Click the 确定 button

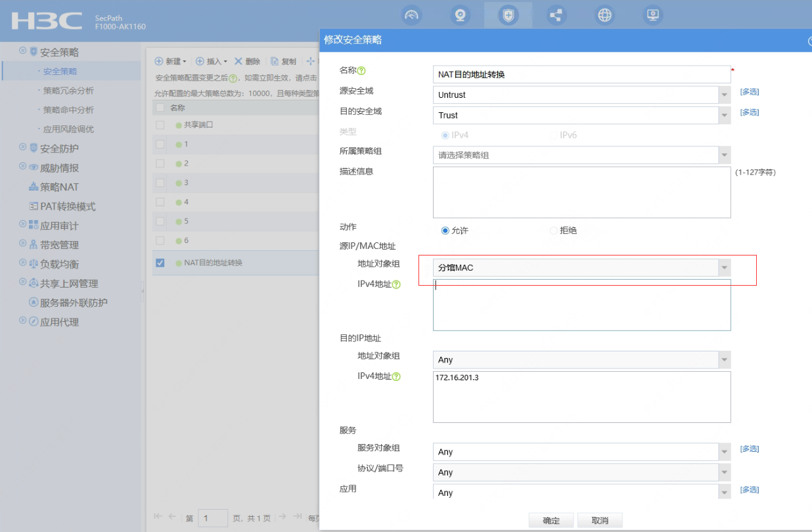[x=551, y=520]
